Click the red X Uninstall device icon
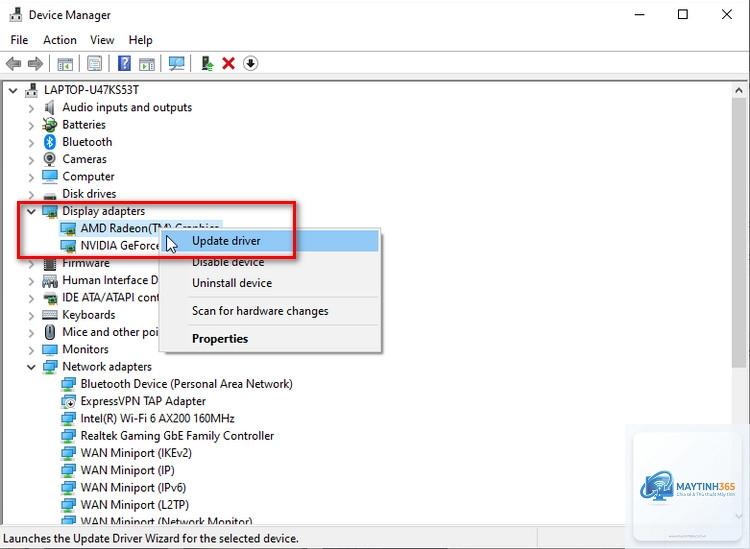750x549 pixels. (x=229, y=63)
